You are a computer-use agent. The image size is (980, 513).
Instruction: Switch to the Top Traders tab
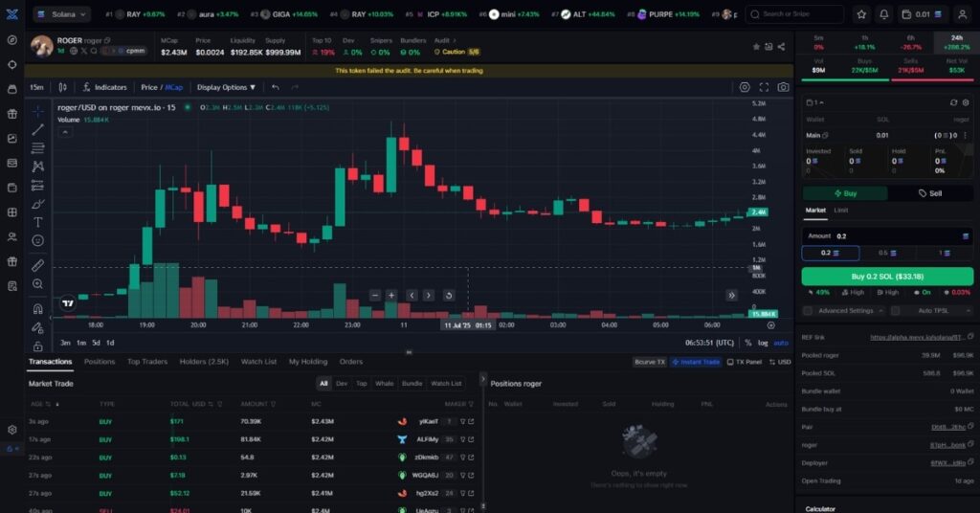(x=147, y=362)
